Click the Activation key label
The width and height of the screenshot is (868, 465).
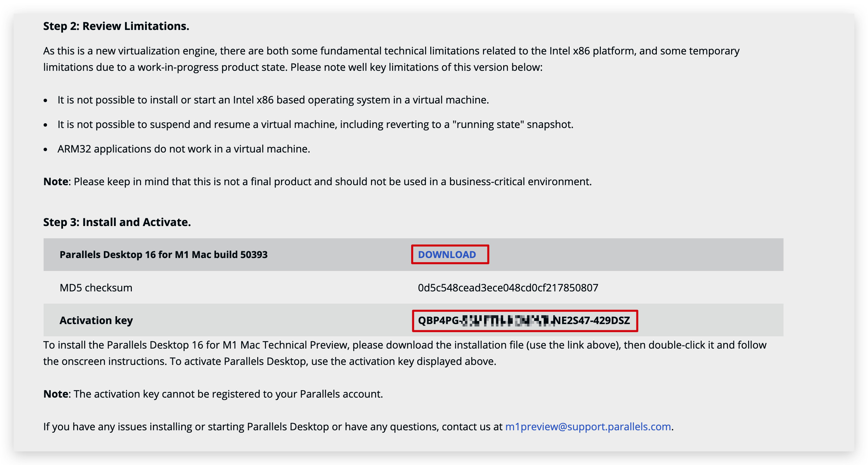coord(96,321)
